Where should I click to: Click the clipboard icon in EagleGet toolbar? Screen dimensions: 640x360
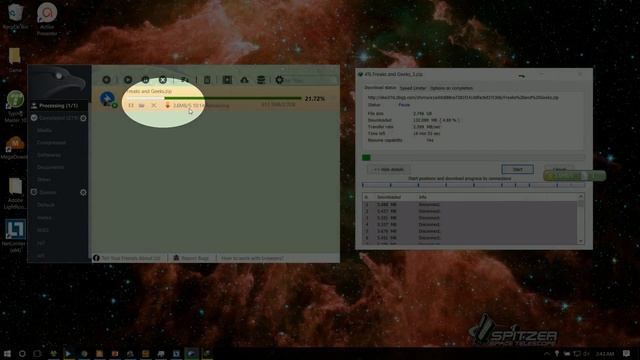[x=207, y=80]
